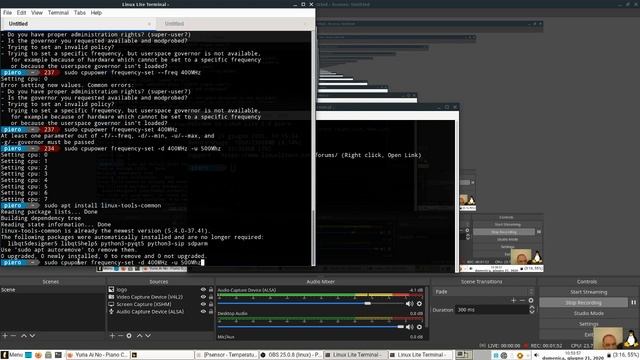Toggle visibility of Screen Capture source

pyautogui.click(x=203, y=304)
